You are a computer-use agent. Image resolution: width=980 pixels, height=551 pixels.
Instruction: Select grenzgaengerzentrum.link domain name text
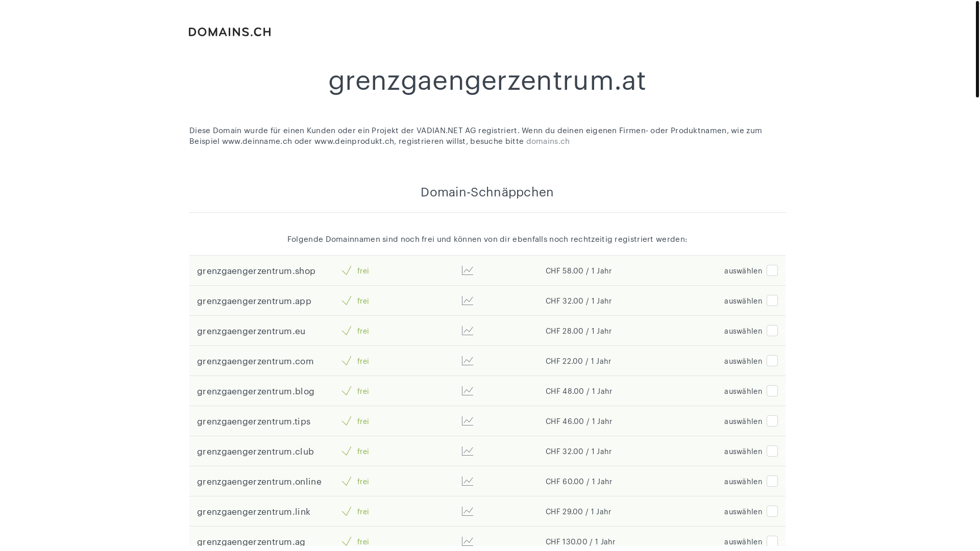(x=254, y=512)
